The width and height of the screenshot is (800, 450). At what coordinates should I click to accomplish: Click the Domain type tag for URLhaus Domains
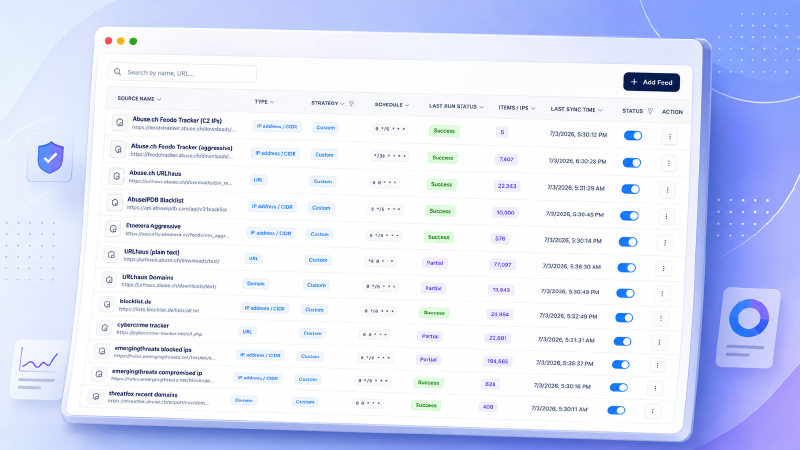256,284
